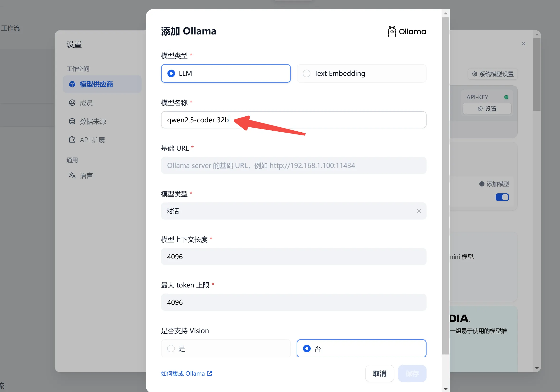
Task: Clear the 对话 dropdown selection
Action: (418, 211)
